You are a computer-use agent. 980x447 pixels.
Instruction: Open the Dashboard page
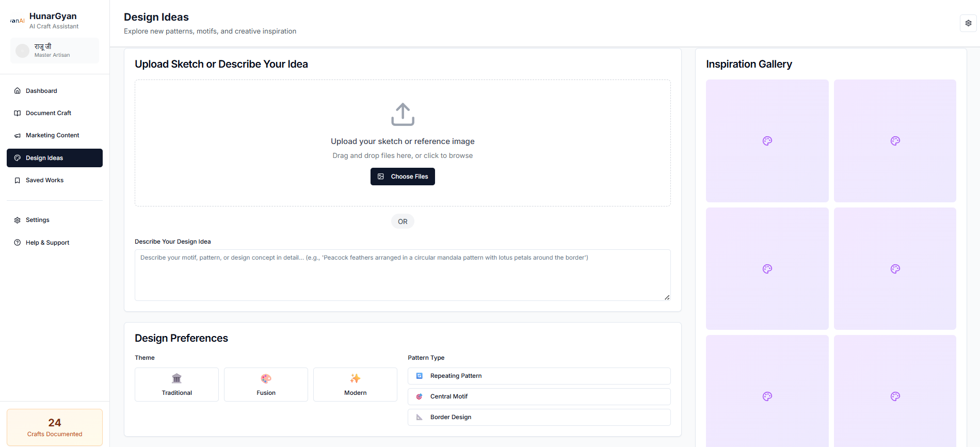tap(55, 91)
